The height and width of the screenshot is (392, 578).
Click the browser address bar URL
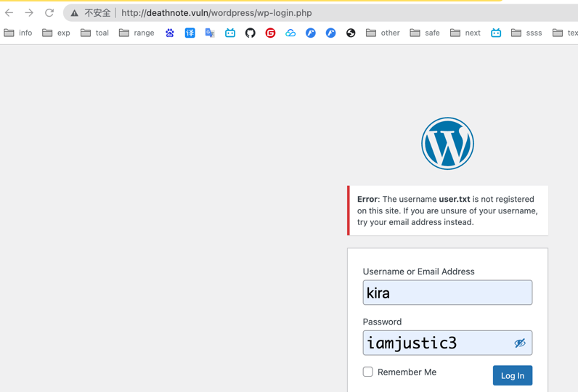[x=216, y=13]
